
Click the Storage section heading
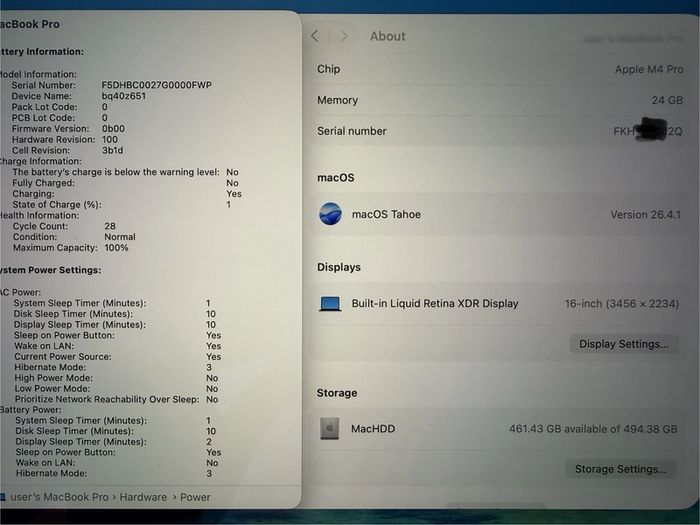[x=337, y=393]
